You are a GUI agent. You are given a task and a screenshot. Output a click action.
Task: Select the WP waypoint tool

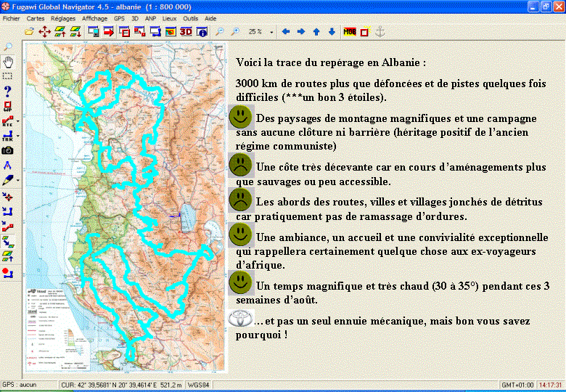(x=7, y=107)
